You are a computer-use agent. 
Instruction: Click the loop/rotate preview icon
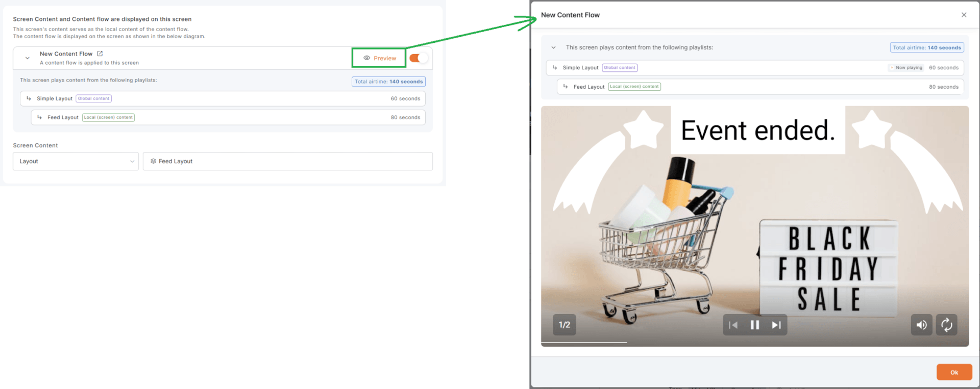point(946,325)
